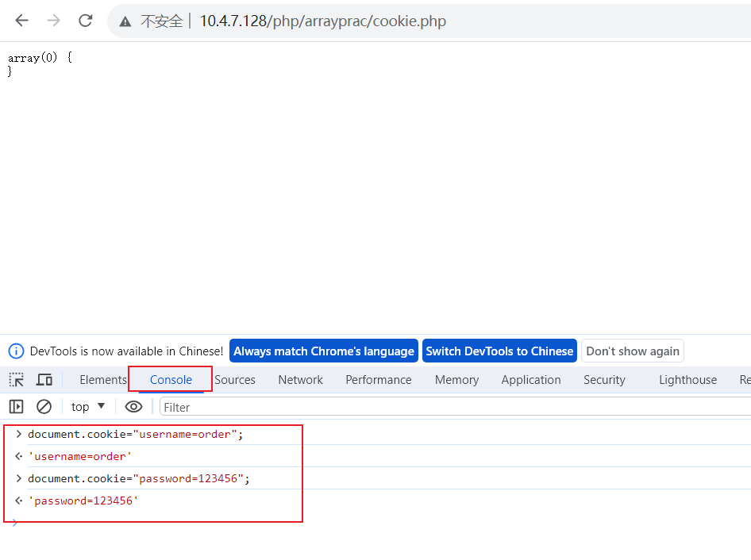Open the Memory tab

click(457, 380)
